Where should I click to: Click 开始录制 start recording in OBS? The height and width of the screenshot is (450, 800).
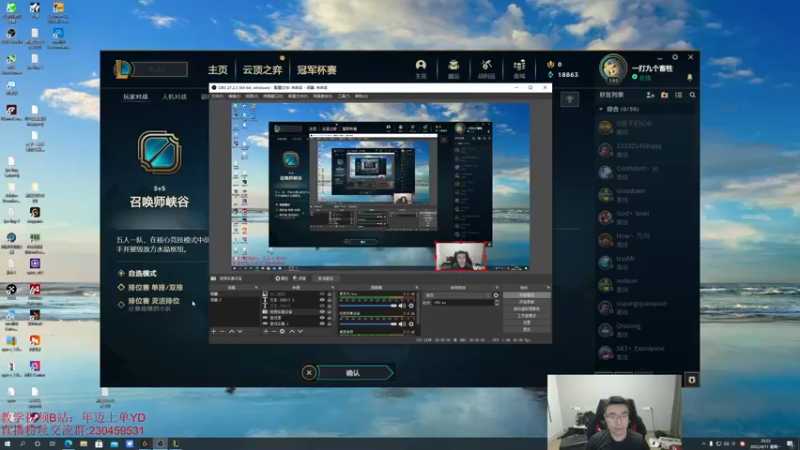tap(527, 302)
